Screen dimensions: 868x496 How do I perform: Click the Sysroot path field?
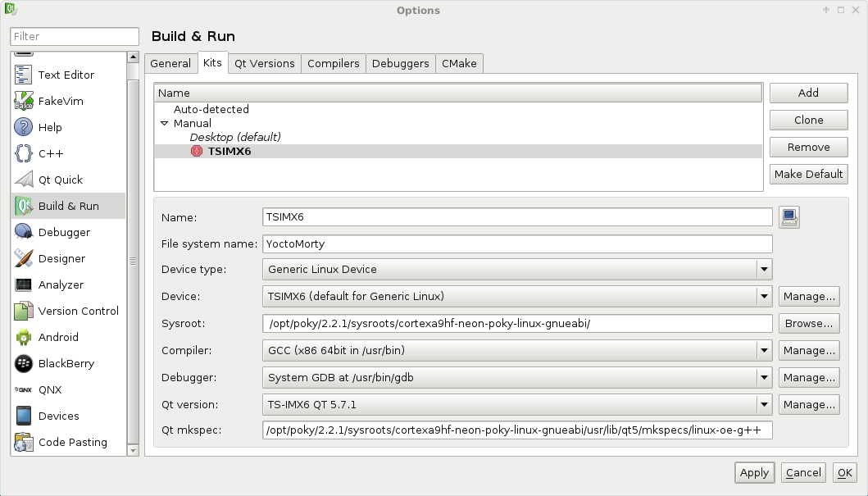(517, 324)
